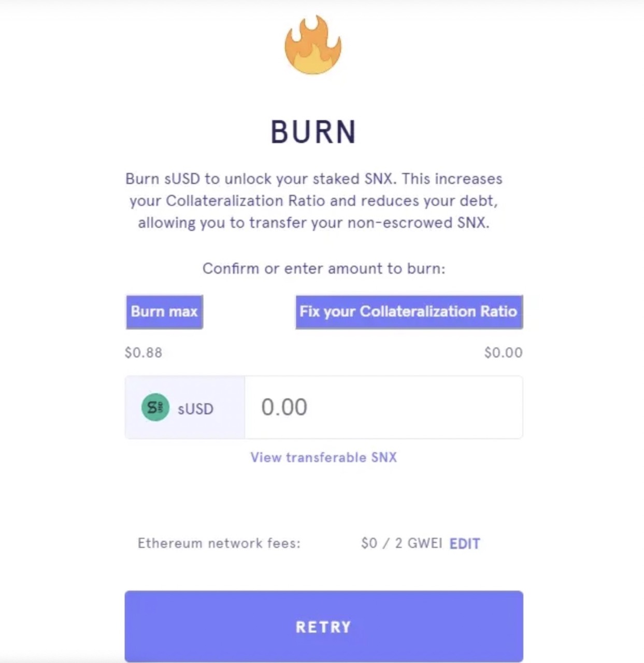Click the Ethereum network fees label

pos(219,543)
